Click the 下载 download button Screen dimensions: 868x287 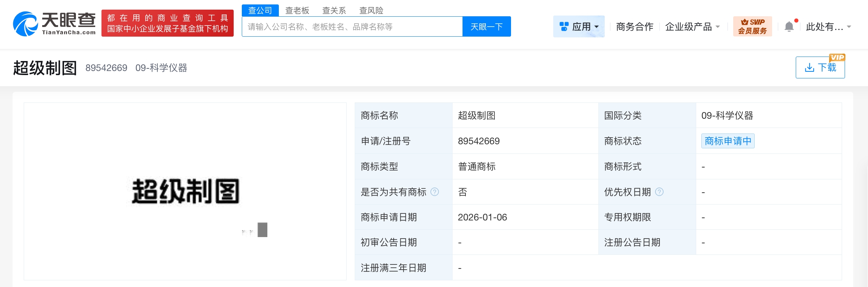click(820, 68)
